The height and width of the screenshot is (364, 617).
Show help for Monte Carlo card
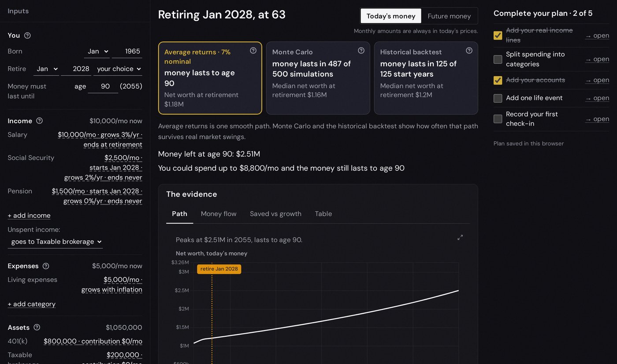click(x=361, y=51)
